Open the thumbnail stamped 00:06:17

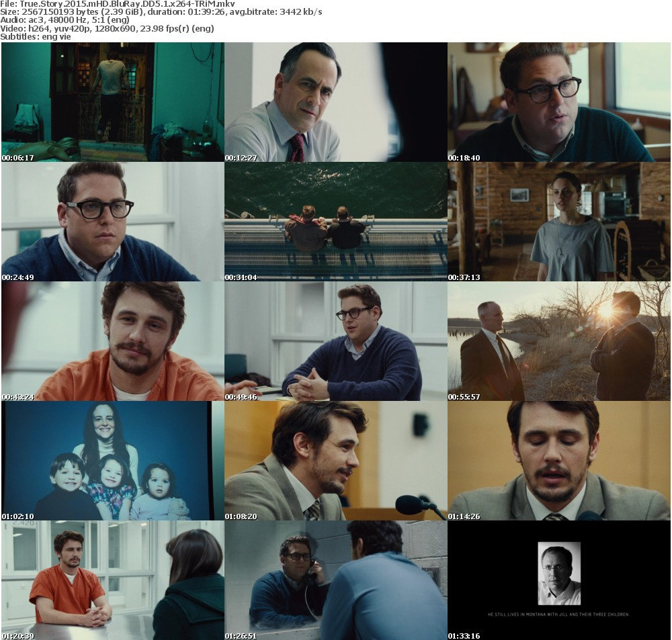click(113, 102)
